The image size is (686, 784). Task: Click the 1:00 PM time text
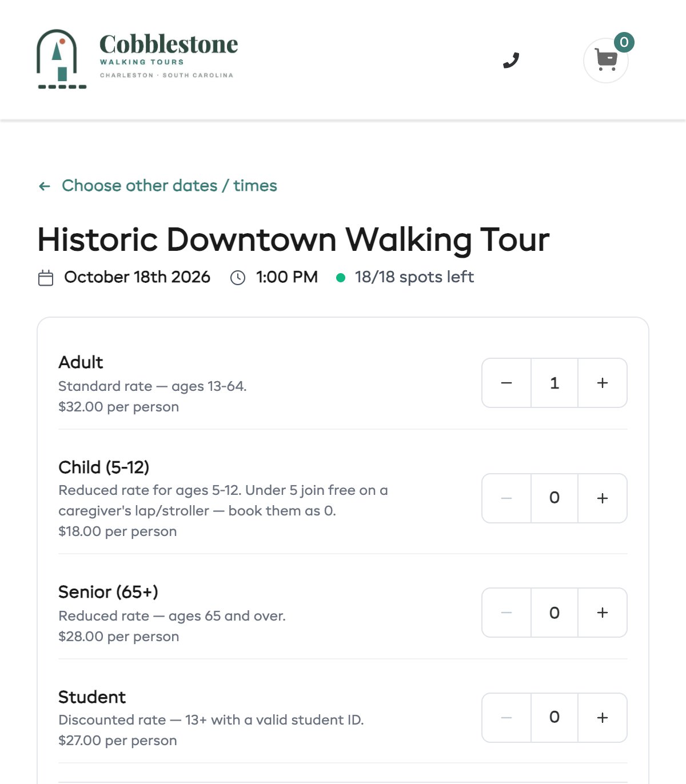click(x=287, y=277)
